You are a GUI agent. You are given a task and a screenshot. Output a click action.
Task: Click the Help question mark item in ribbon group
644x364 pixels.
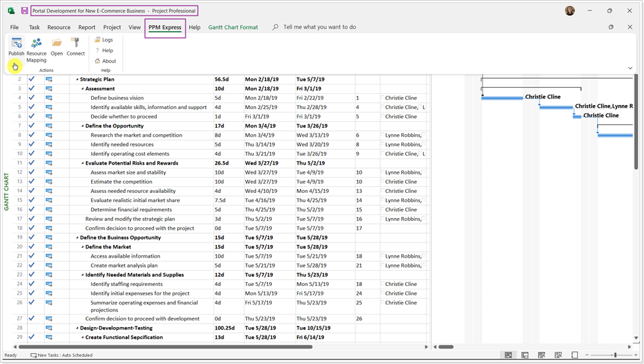tap(104, 50)
